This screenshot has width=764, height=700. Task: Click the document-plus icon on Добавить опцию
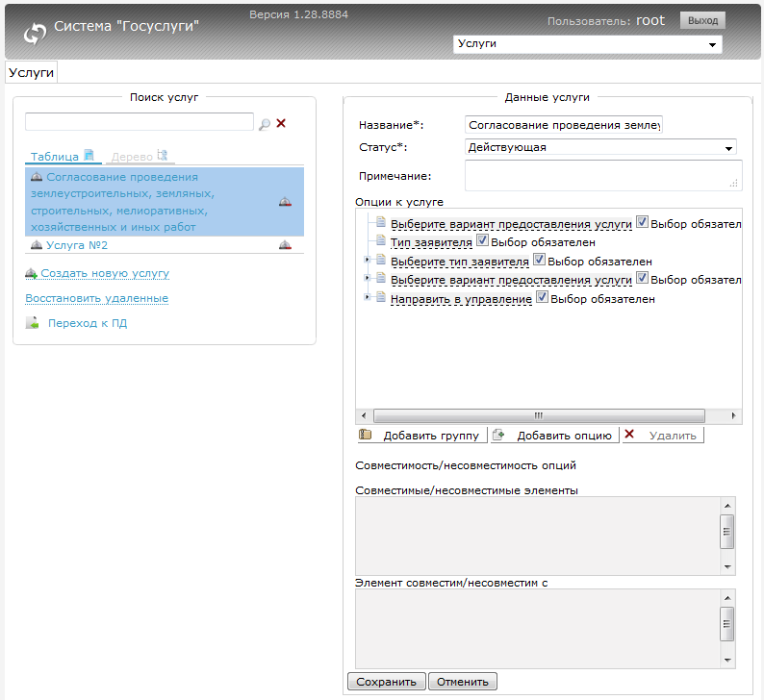click(x=498, y=435)
